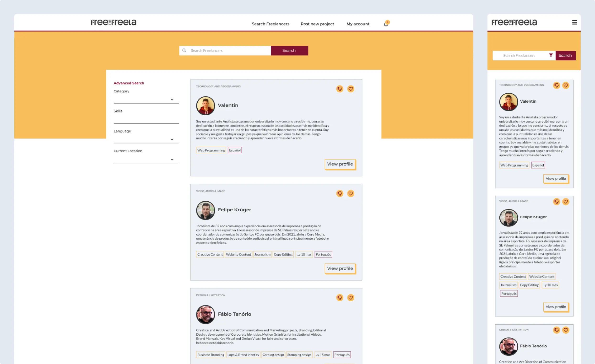This screenshot has width=595, height=364.
Task: Select the Web Programming skill tag
Action: tap(211, 150)
